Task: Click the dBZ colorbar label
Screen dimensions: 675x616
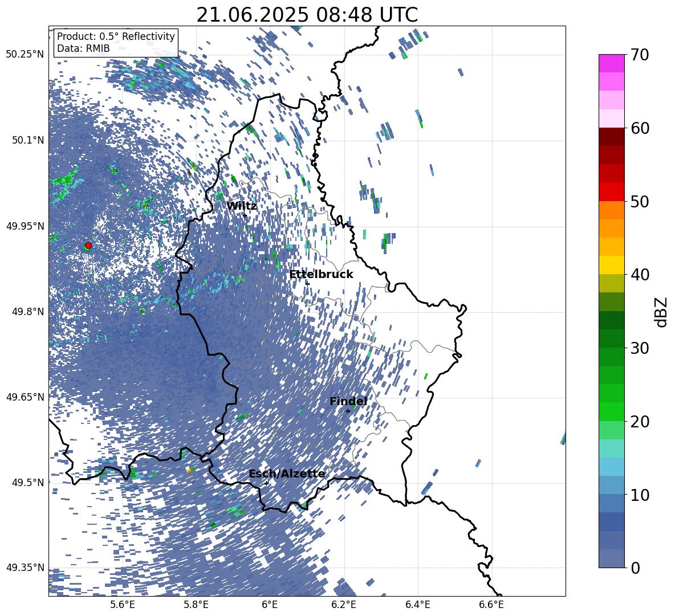Action: (x=662, y=312)
